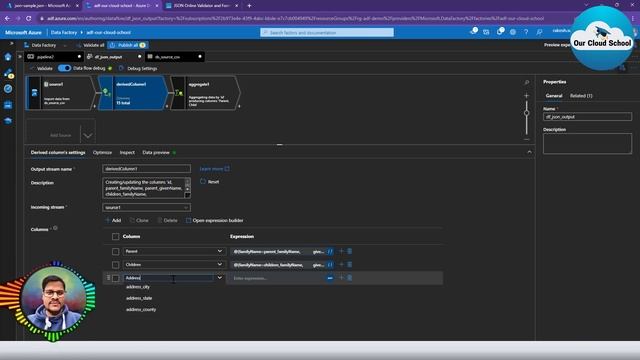
Task: Click the drag handle icon of Address row
Action: 108,278
